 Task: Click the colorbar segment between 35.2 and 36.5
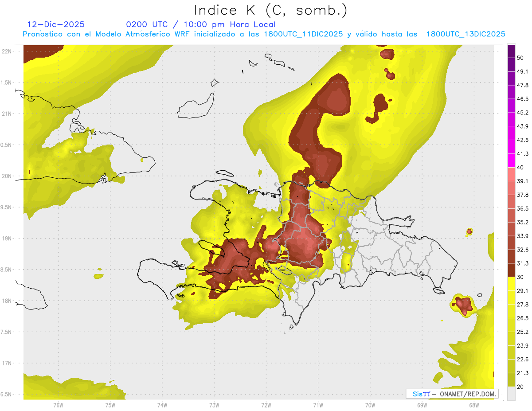pos(512,215)
